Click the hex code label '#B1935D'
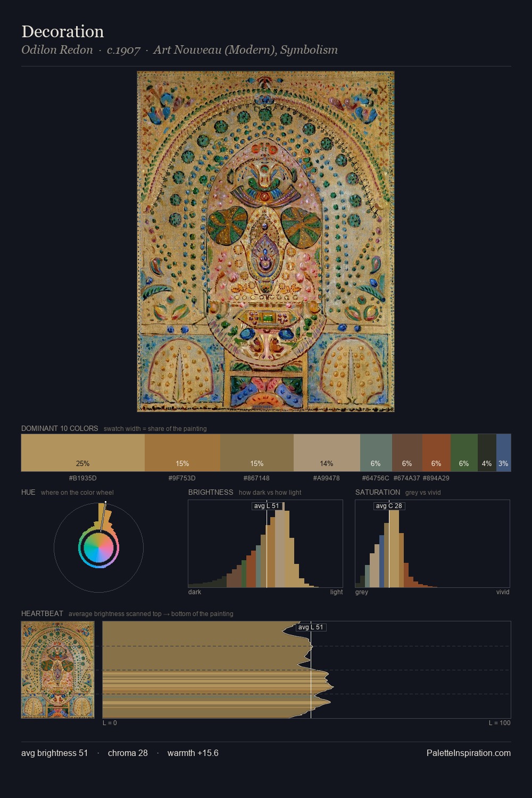The image size is (532, 798). 83,478
